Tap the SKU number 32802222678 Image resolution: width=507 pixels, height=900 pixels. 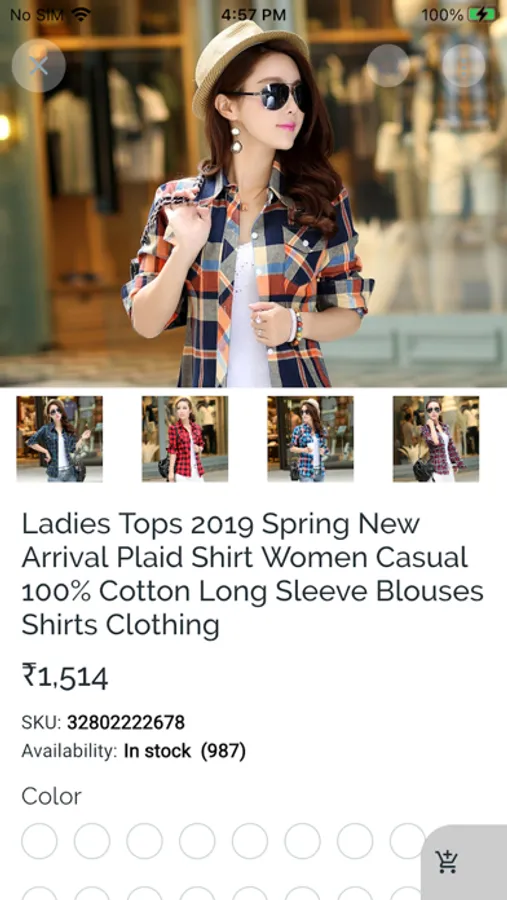(126, 722)
